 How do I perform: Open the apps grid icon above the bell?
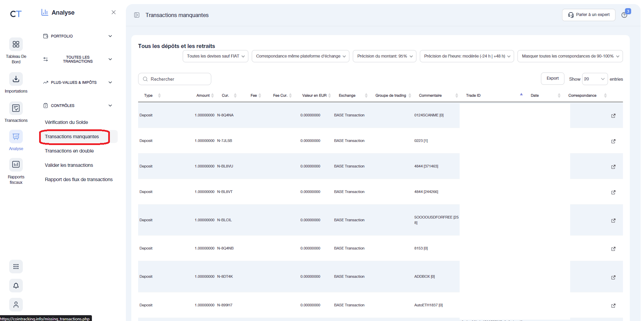click(x=16, y=267)
